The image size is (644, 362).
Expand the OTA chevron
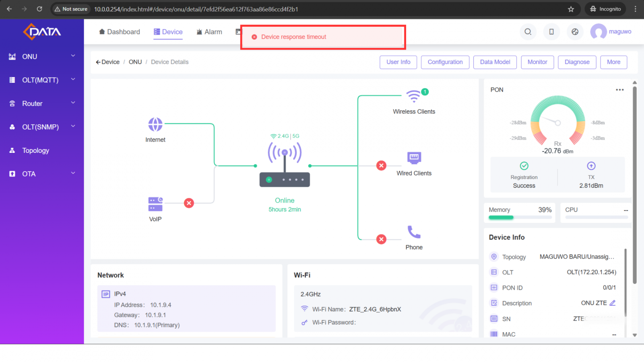click(73, 173)
